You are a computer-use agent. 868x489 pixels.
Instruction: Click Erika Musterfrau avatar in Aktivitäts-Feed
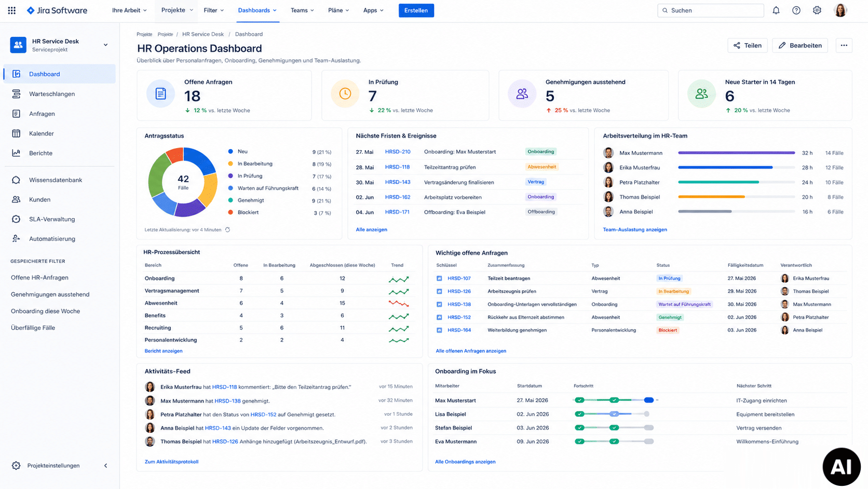pyautogui.click(x=150, y=387)
